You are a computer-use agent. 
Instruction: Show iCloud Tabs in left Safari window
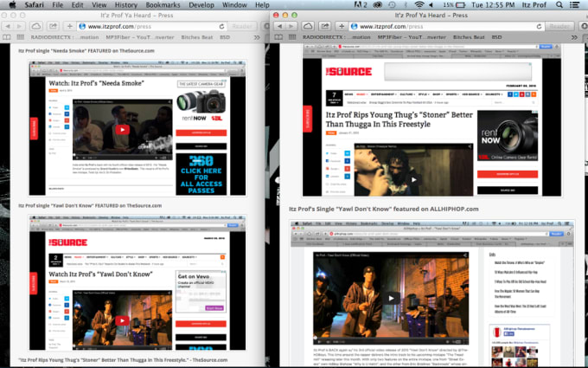pos(36,26)
